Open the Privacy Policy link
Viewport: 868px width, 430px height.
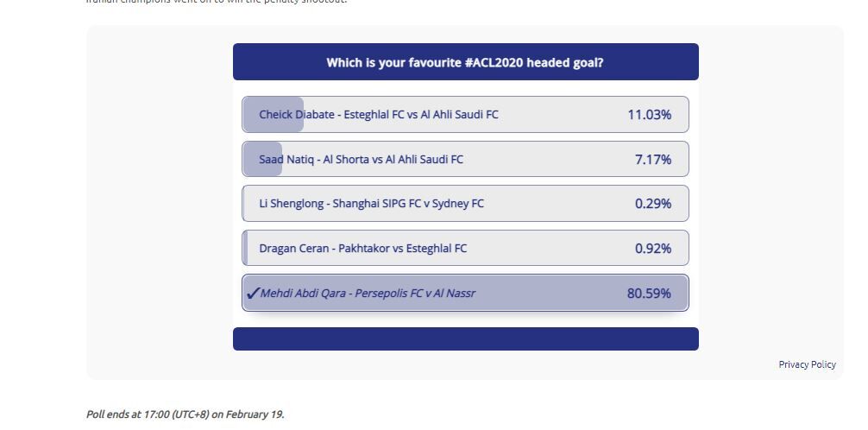(x=807, y=364)
